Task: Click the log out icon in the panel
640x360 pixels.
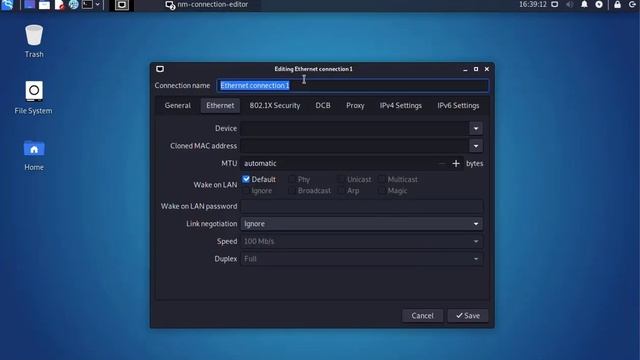Action: (x=633, y=4)
